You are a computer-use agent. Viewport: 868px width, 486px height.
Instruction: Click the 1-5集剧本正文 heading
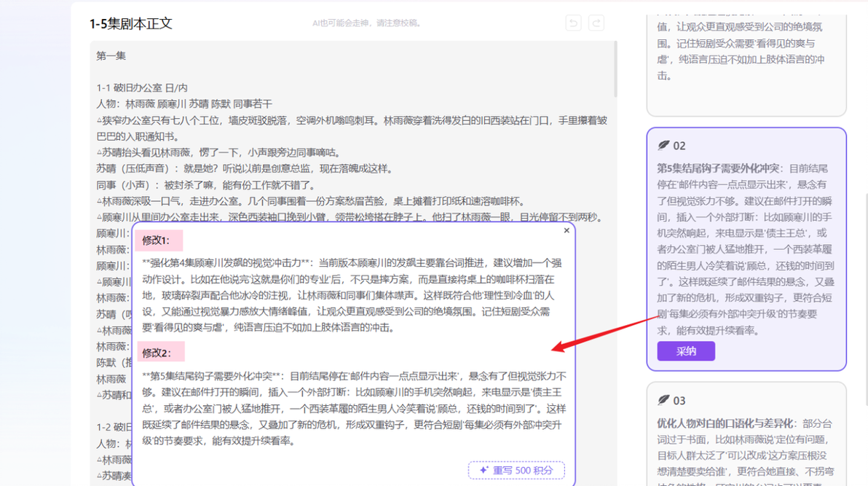(x=131, y=24)
